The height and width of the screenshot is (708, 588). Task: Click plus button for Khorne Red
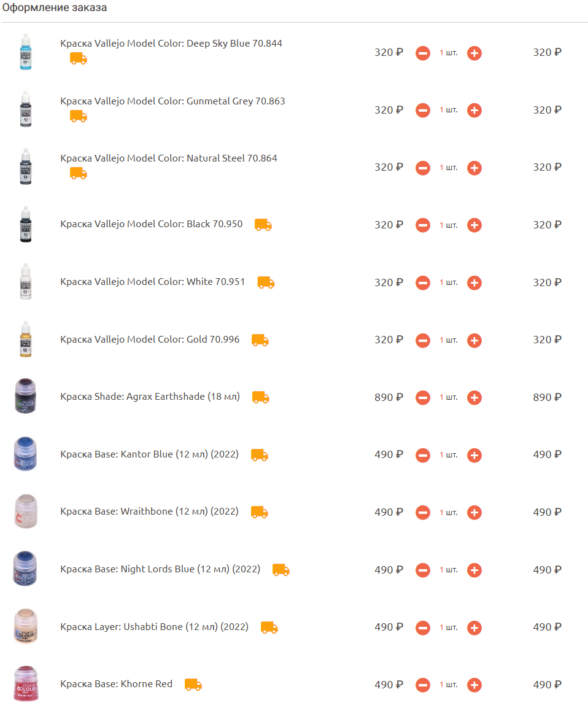click(474, 685)
